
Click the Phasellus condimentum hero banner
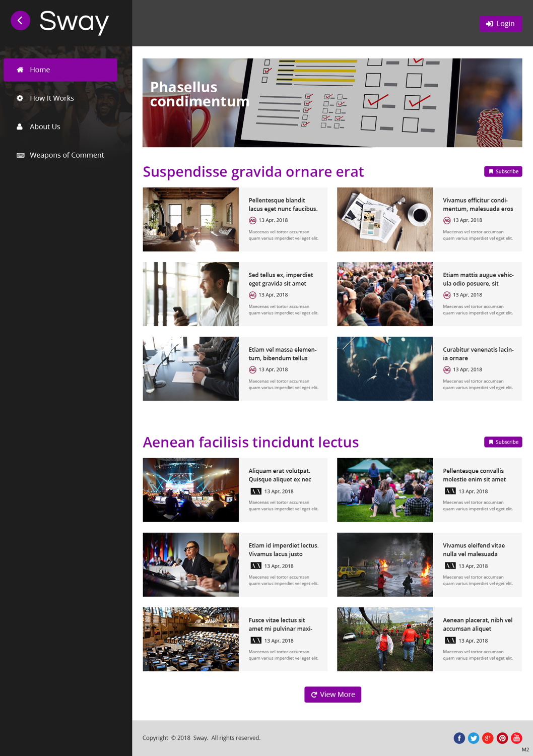point(332,103)
